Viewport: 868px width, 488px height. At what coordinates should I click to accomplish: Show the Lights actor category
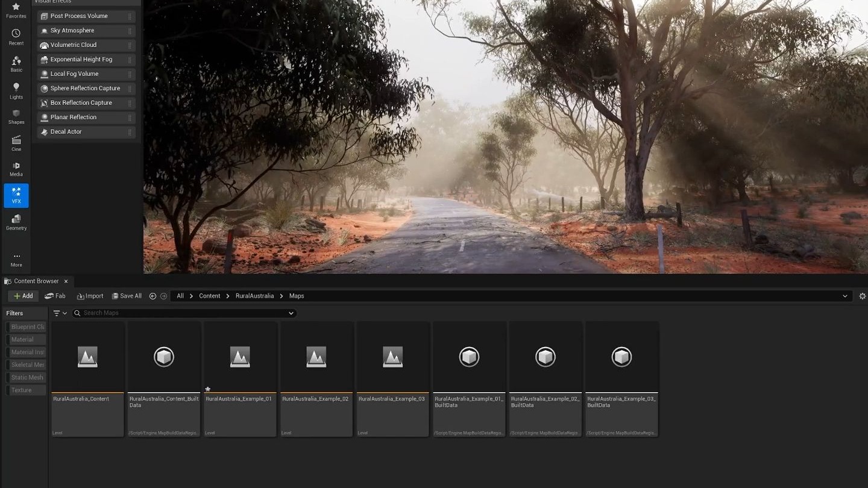pos(16,91)
